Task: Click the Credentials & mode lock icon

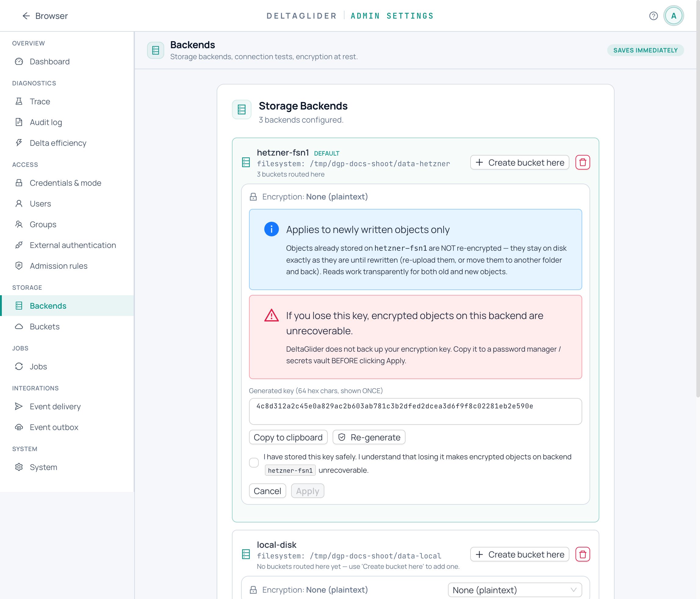Action: point(19,183)
